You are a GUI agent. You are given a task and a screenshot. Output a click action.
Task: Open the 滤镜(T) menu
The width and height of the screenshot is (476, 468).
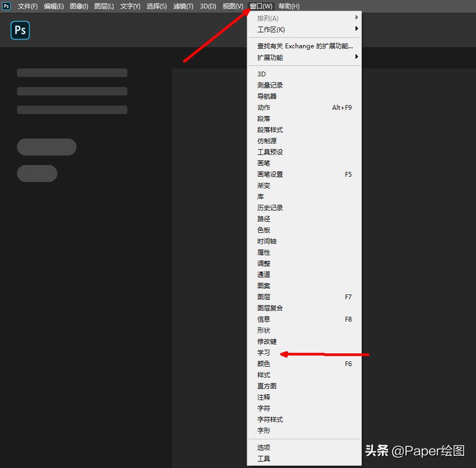[183, 6]
